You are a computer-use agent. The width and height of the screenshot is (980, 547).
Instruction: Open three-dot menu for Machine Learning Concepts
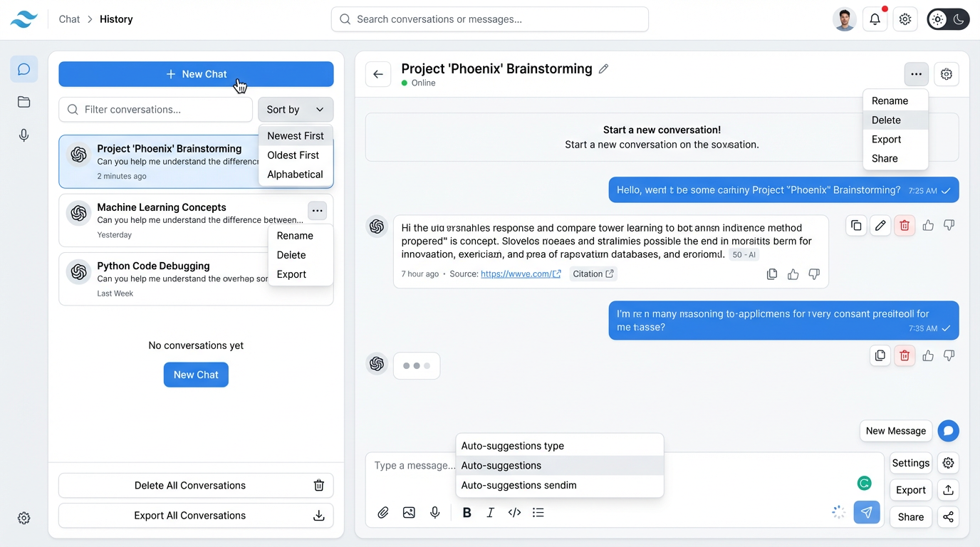(x=318, y=211)
